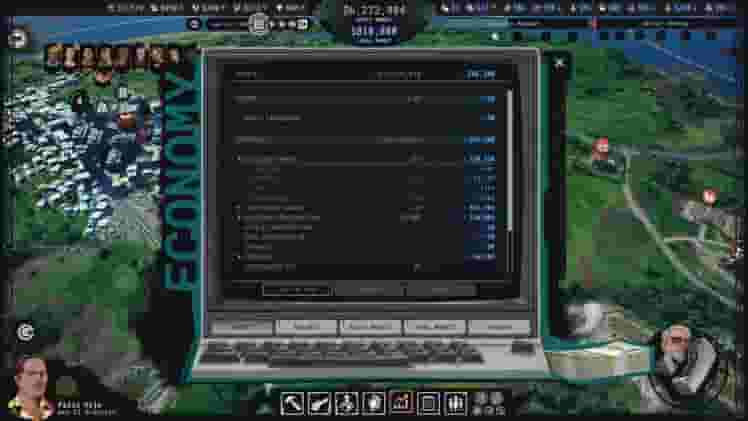Click the almanac list scrollbar thumb
Screen dimensions: 748x421
coord(509,160)
